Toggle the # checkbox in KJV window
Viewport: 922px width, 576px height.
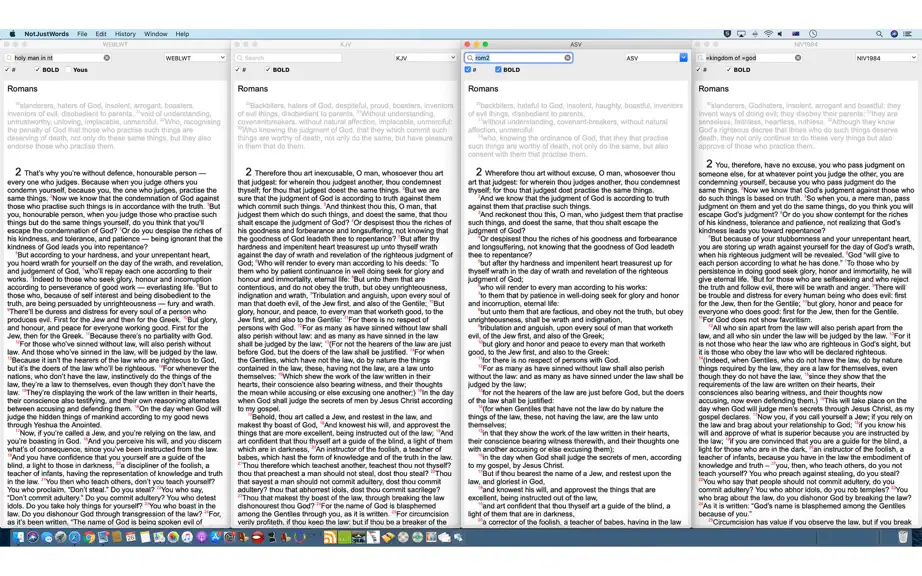pos(237,70)
